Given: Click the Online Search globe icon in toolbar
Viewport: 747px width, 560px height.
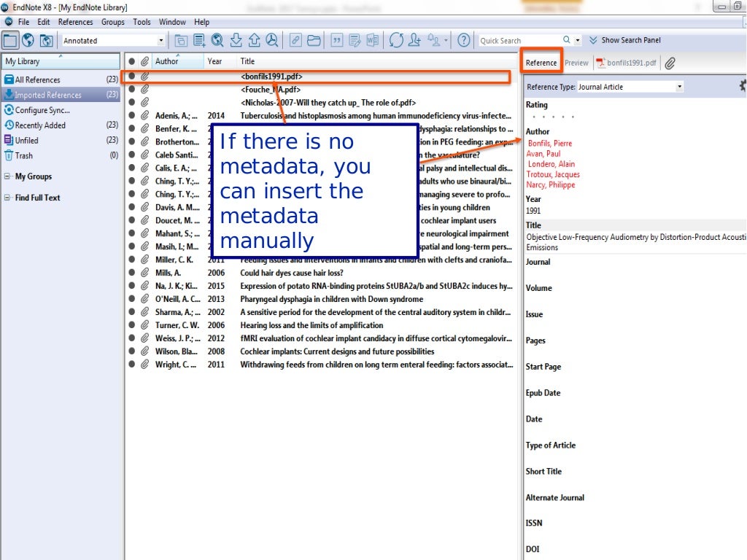Looking at the screenshot, I should pyautogui.click(x=217, y=40).
